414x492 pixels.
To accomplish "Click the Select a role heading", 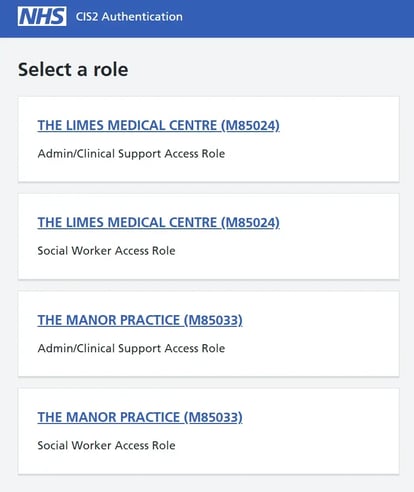I will tap(73, 69).
